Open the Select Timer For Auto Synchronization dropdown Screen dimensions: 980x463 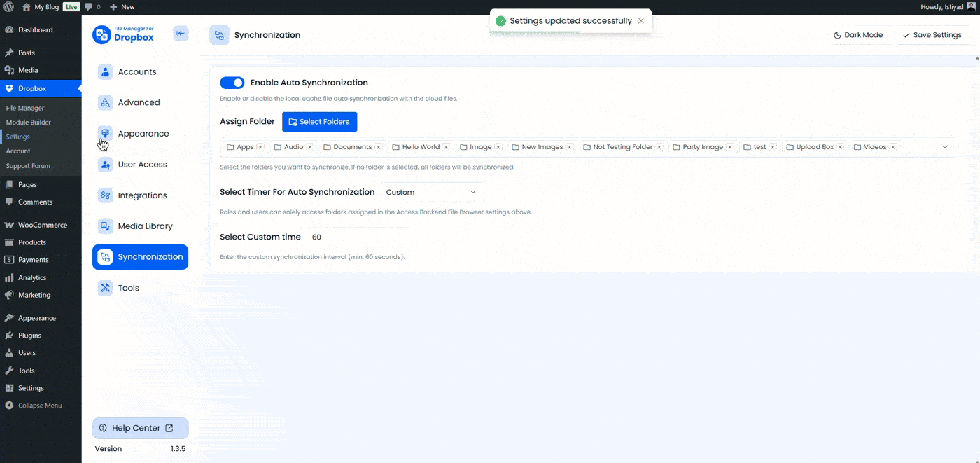click(431, 191)
